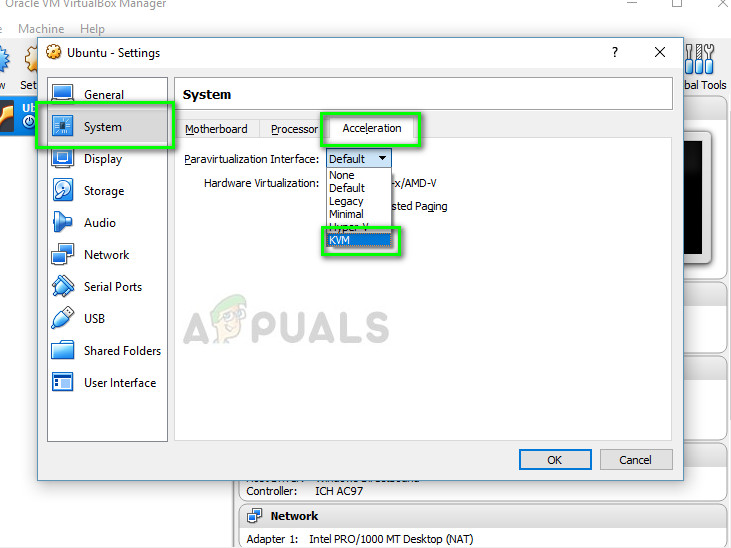
Task: Click the Paravirtualization Interface label
Action: pyautogui.click(x=252, y=159)
